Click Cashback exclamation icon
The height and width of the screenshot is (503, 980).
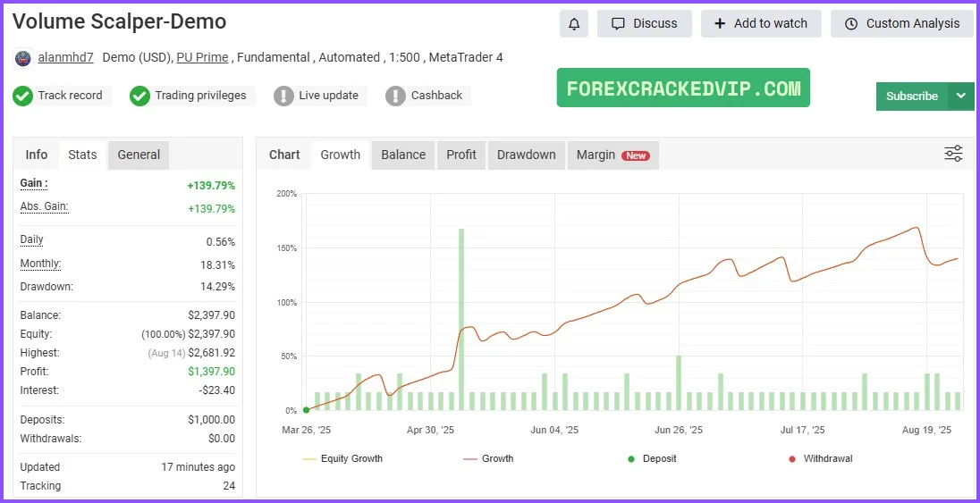395,96
